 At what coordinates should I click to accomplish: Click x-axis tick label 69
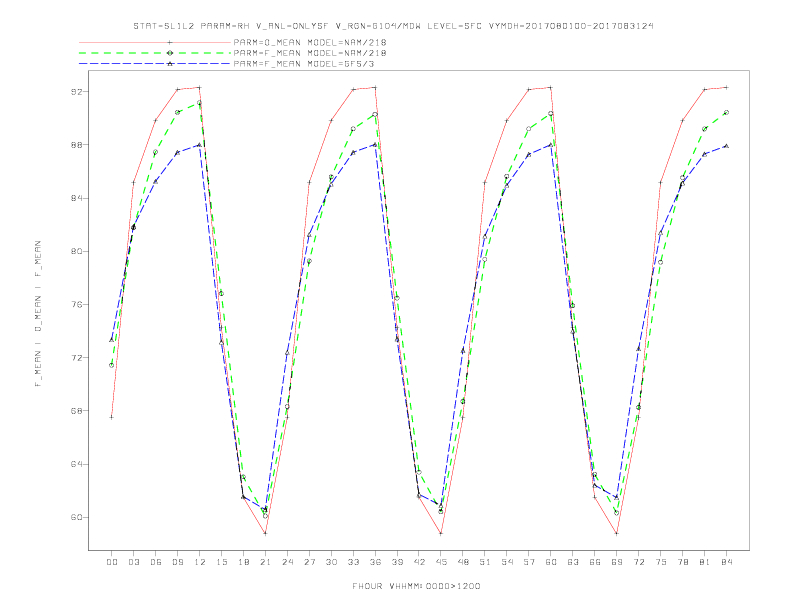click(617, 562)
